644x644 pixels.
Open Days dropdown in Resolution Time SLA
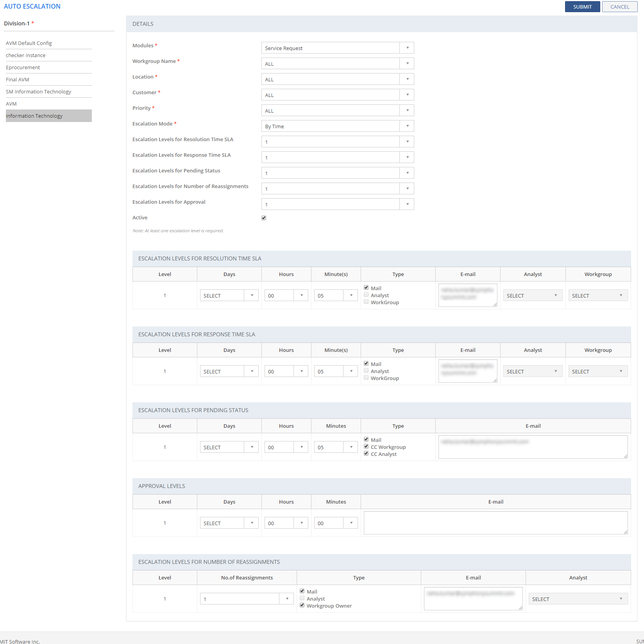tap(229, 296)
